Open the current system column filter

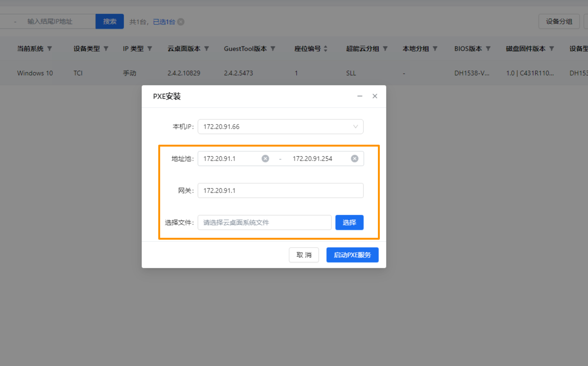[50, 49]
